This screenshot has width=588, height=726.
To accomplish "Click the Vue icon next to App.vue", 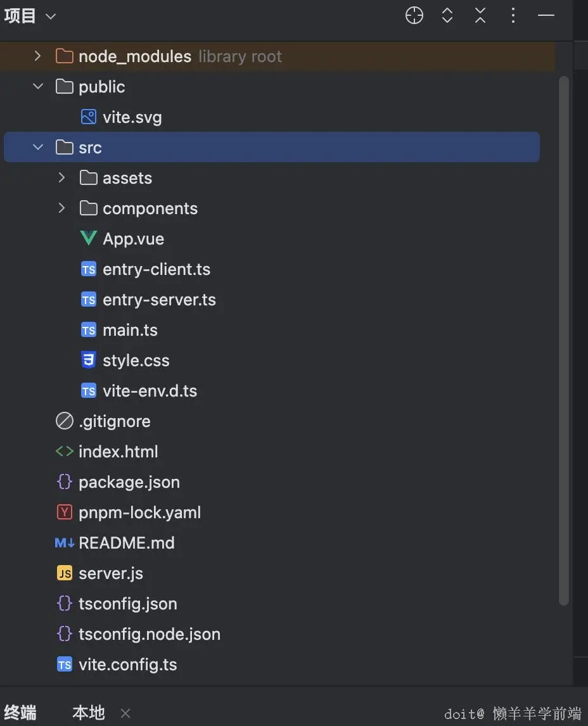I will tap(89, 239).
